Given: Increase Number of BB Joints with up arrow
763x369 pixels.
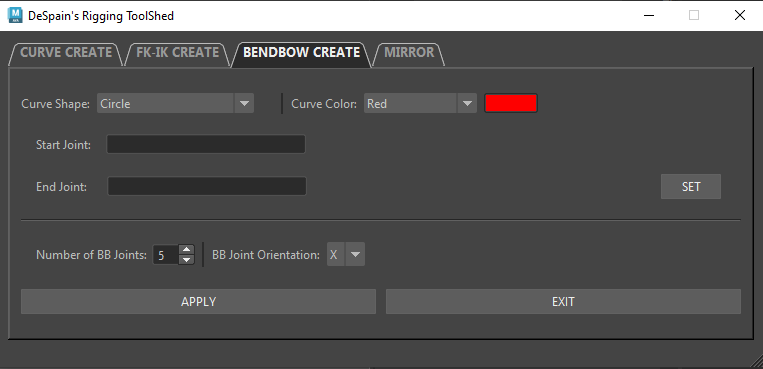Looking at the screenshot, I should point(186,249).
